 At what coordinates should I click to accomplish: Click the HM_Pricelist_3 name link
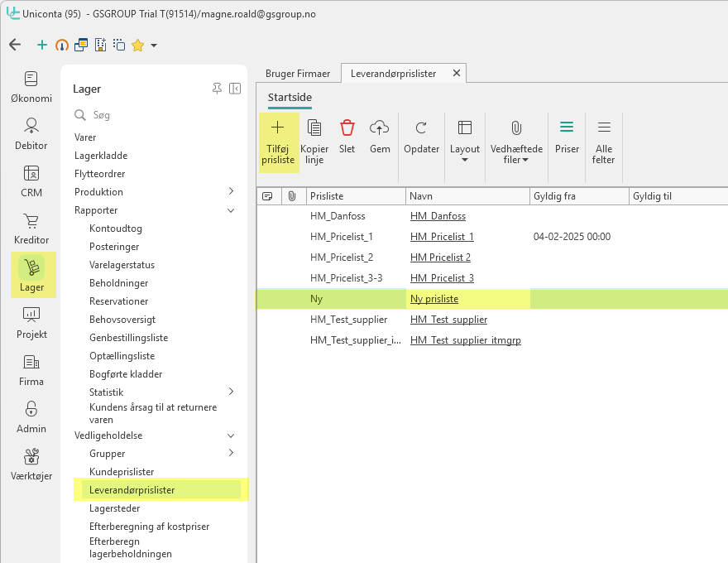point(442,278)
